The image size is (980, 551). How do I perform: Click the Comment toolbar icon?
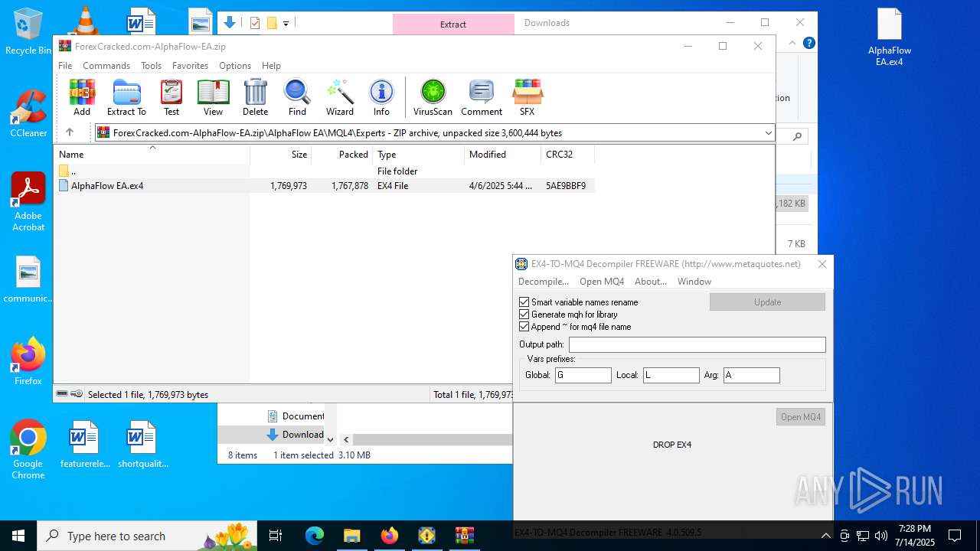482,97
